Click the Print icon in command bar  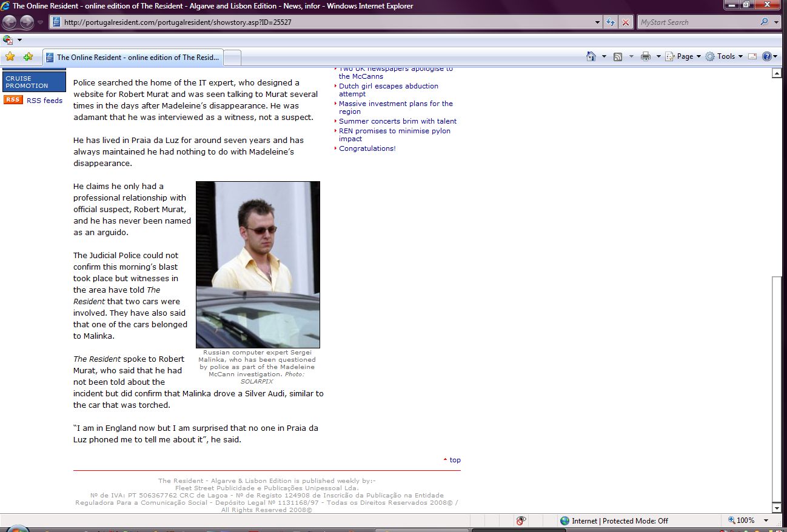coord(646,56)
